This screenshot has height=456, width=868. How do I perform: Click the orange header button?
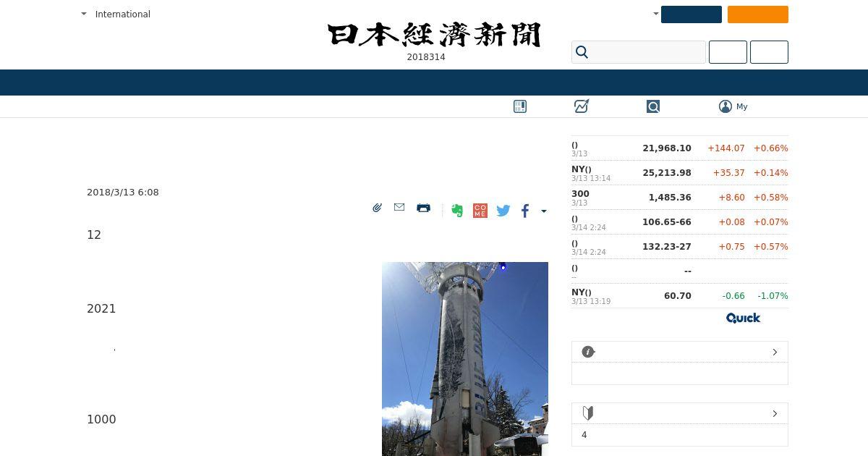tap(758, 14)
